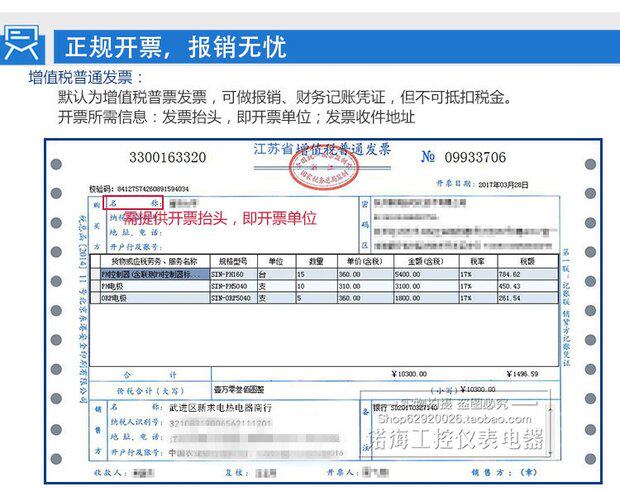This screenshot has width=620, height=491.
Task: Click the column header "规格型号"
Action: click(233, 261)
